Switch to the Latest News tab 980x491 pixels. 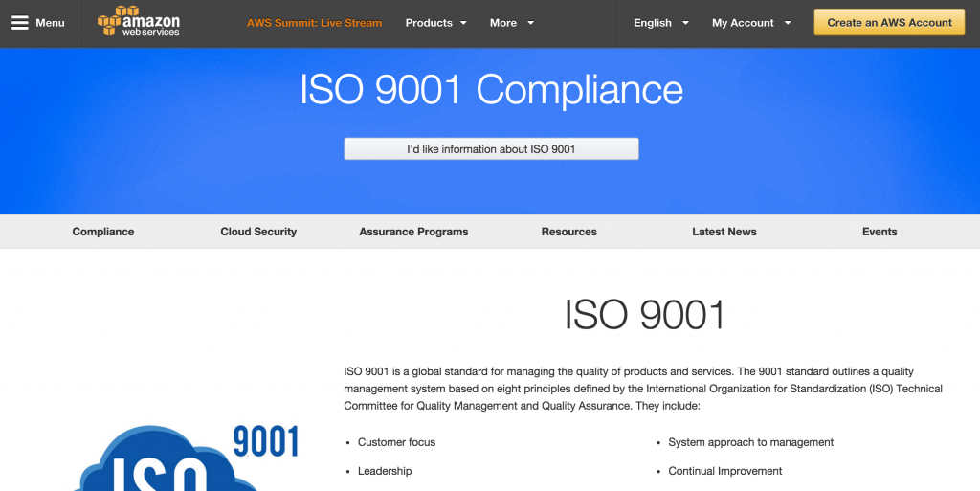724,232
